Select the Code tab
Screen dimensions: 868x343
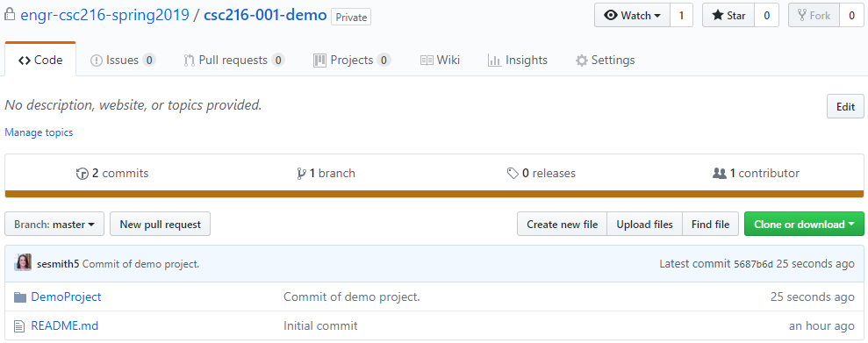[x=40, y=60]
